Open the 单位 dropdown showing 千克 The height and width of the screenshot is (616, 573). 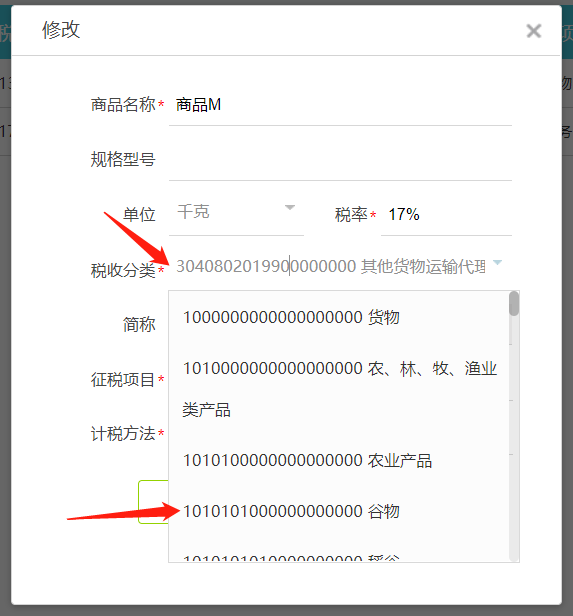236,213
